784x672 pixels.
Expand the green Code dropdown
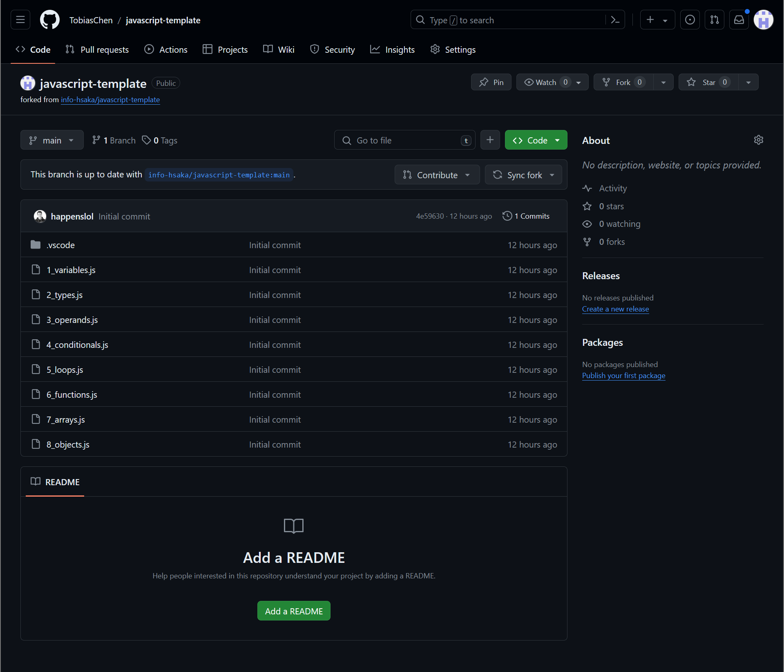point(536,140)
